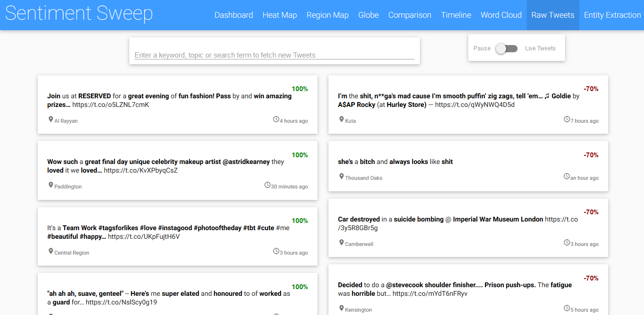Open the Dashboard tab
This screenshot has width=644, height=315.
point(234,15)
